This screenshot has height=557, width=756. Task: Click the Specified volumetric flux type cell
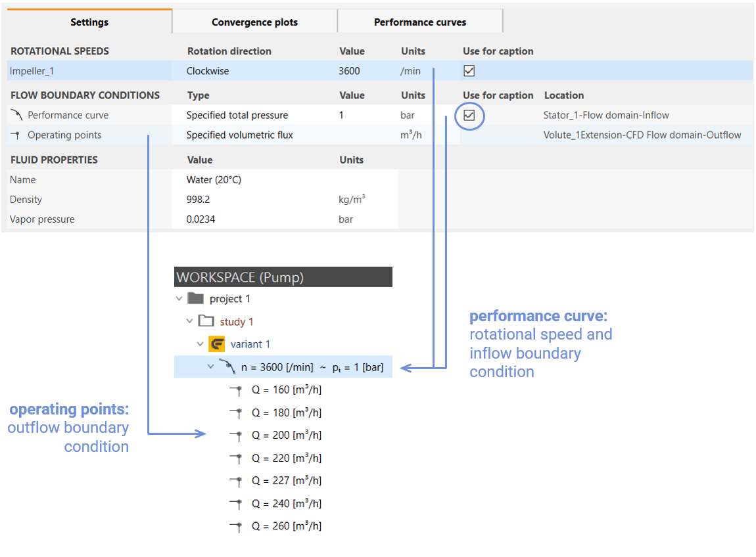point(240,135)
